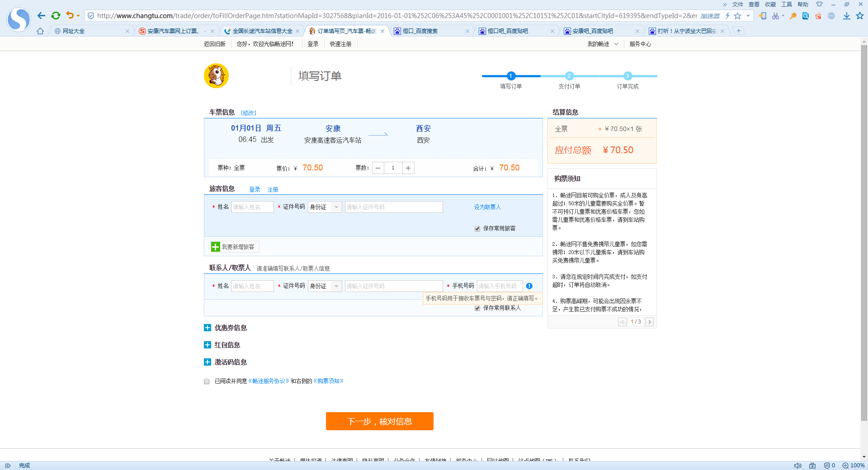868x470 pixels.
Task: Open the address bar history dropdown arrow
Action: click(748, 16)
